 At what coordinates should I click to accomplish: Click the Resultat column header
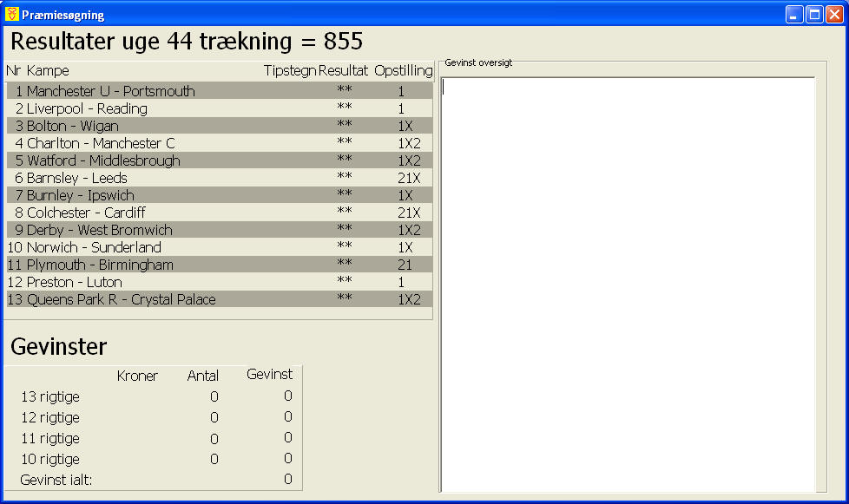click(x=343, y=71)
